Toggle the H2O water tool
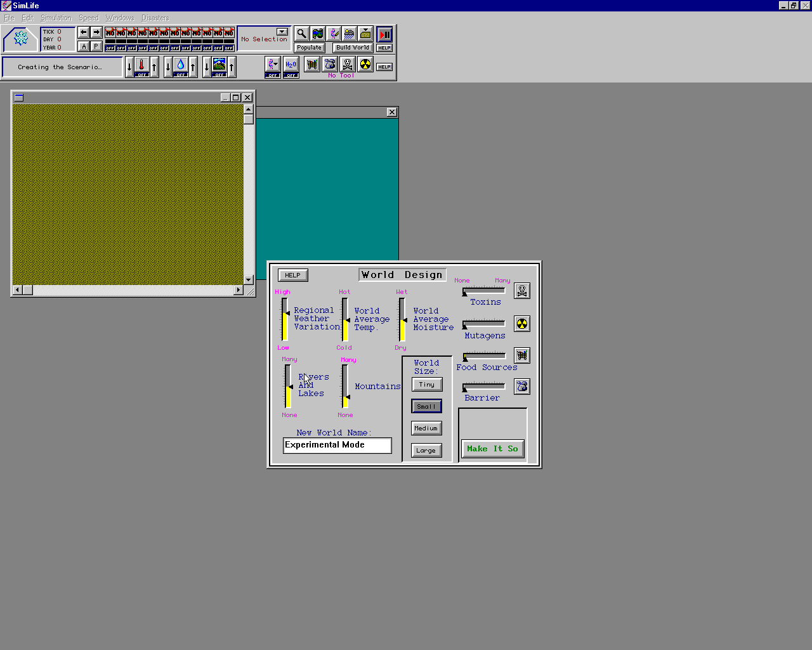The height and width of the screenshot is (650, 812). (291, 64)
